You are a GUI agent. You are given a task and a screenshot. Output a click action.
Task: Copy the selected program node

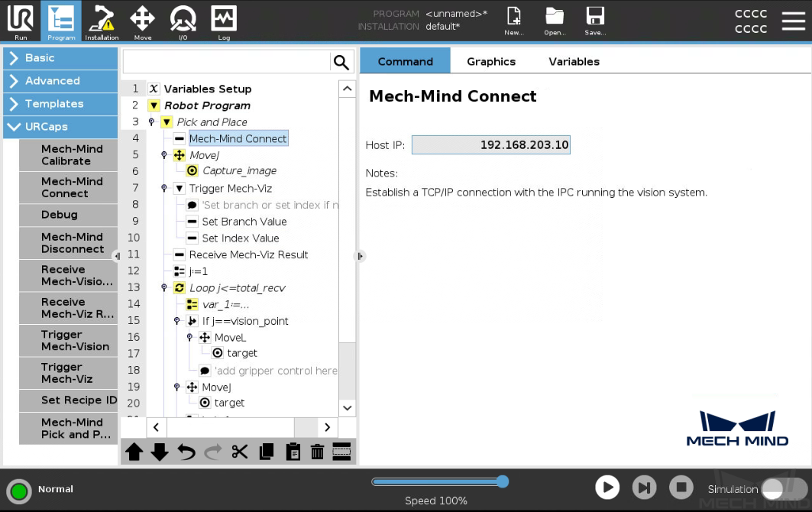tap(266, 452)
